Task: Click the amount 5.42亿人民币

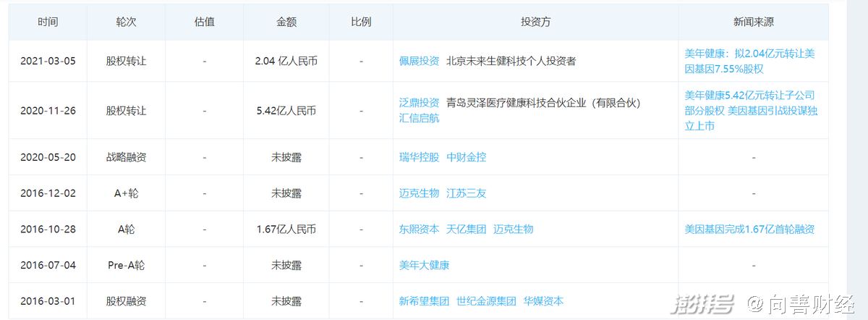Action: tap(286, 111)
